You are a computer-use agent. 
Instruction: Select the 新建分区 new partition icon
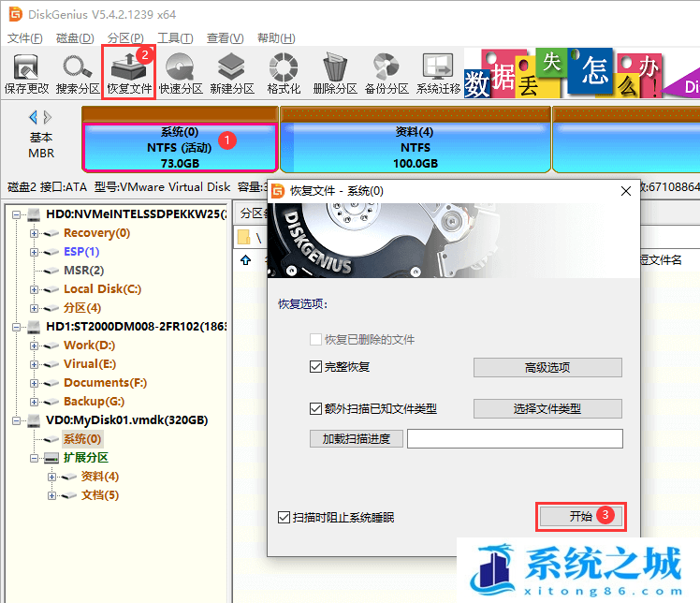232,73
